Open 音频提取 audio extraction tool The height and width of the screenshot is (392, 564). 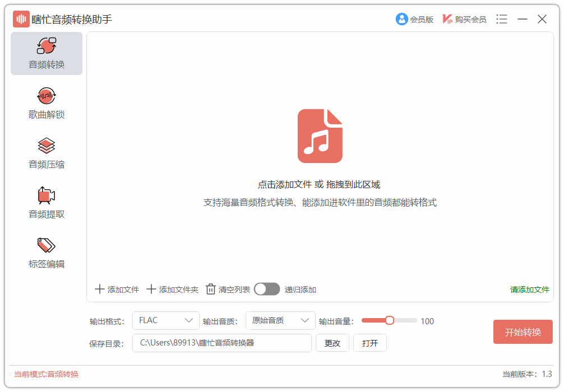pos(47,203)
